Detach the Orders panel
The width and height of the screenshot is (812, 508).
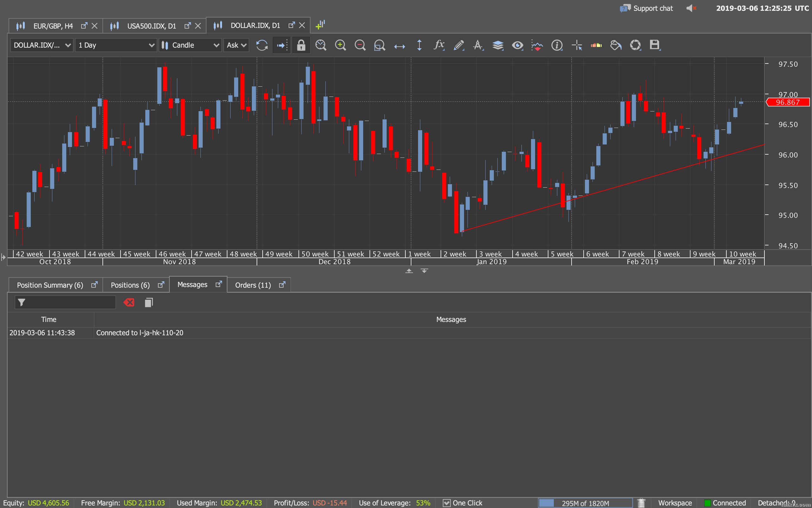point(282,285)
